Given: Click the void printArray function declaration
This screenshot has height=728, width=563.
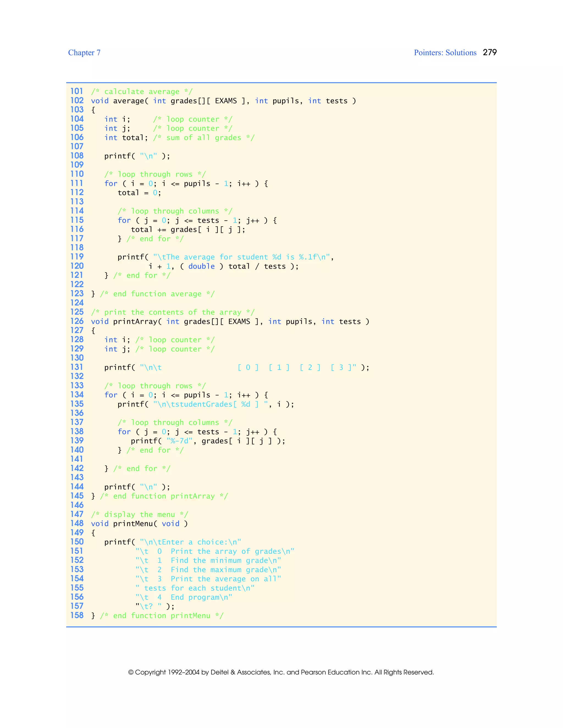Looking at the screenshot, I should point(230,322).
